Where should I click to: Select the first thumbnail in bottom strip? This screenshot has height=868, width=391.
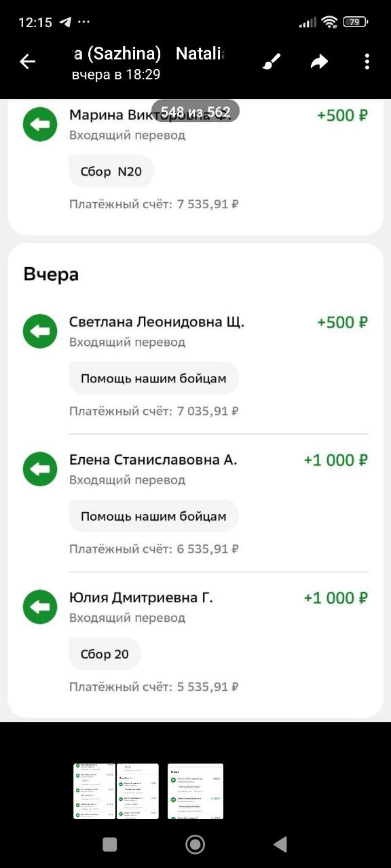pyautogui.click(x=94, y=791)
